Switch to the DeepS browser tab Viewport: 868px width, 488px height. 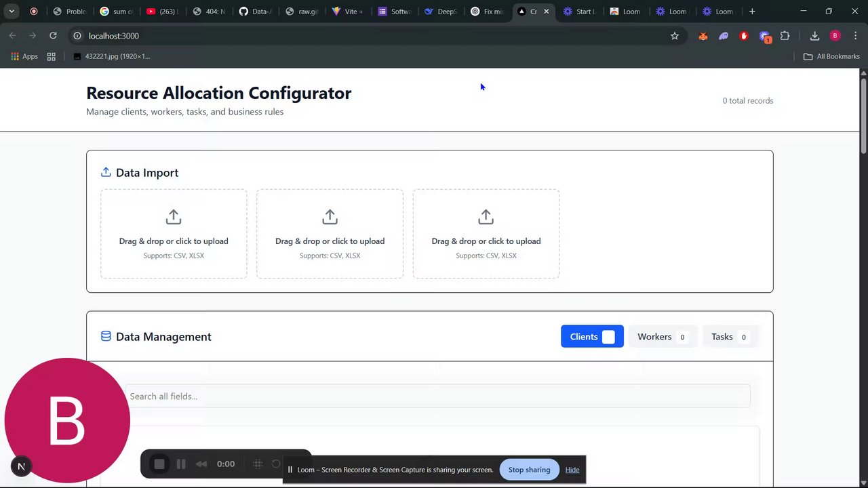441,12
